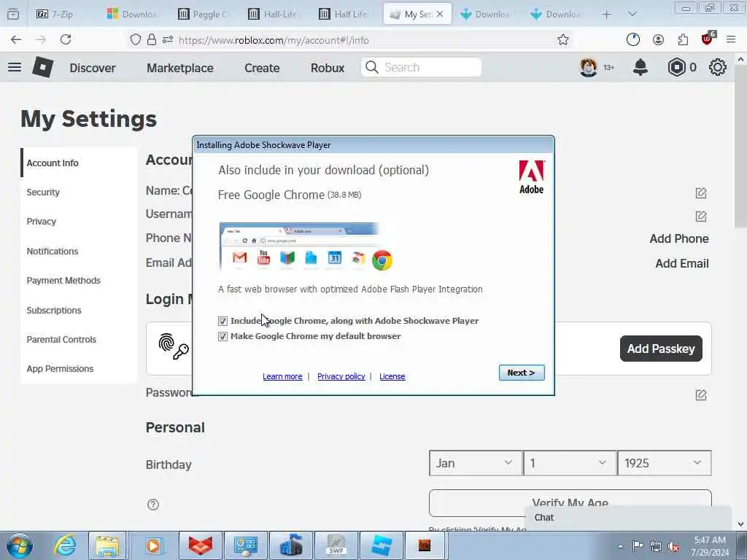Open the License link in installer
747x560 pixels.
tap(392, 376)
